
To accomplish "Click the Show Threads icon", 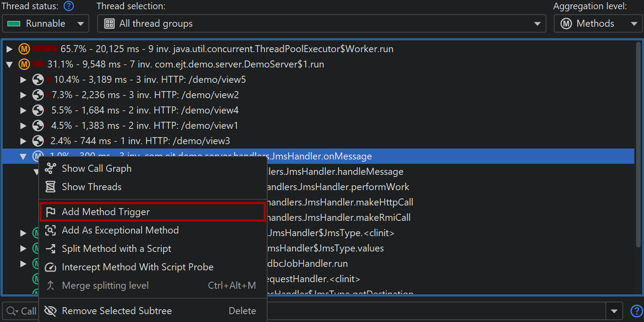I will point(51,187).
